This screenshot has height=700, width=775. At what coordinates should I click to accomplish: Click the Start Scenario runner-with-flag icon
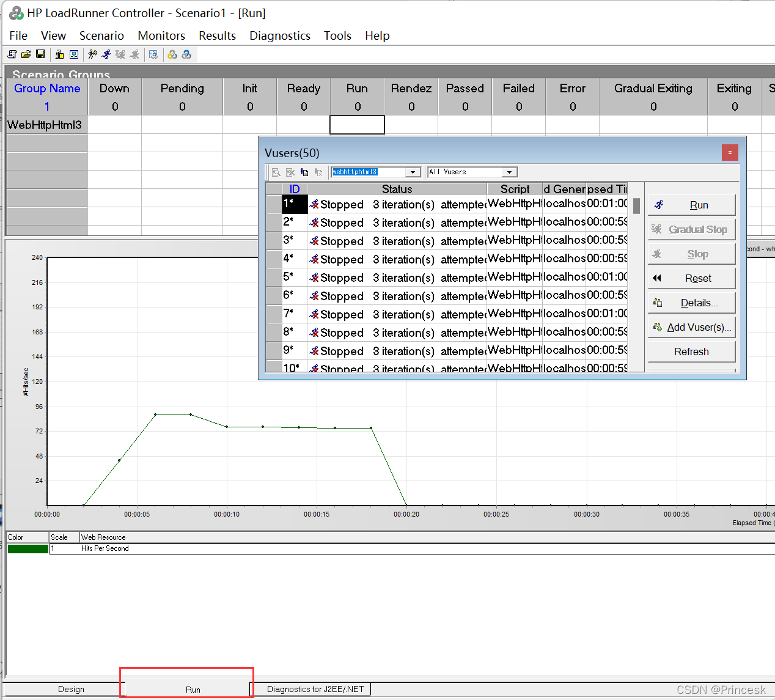tap(92, 54)
